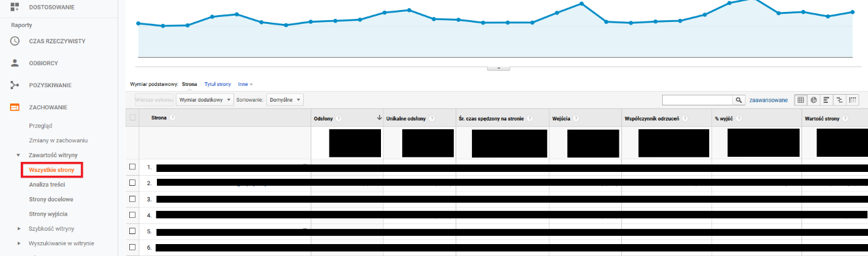Click the zaawansowane advanced filter link
This screenshot has height=256, width=868.
point(769,100)
